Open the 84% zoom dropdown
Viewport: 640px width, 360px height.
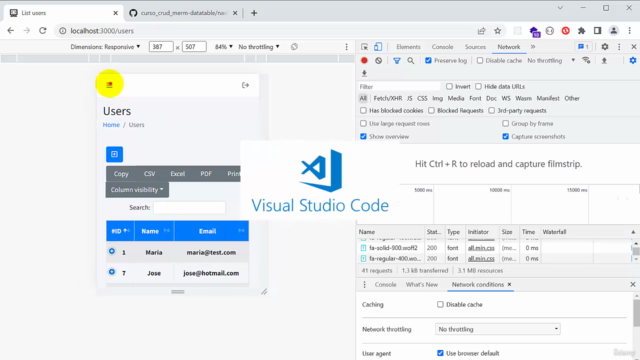tap(224, 47)
